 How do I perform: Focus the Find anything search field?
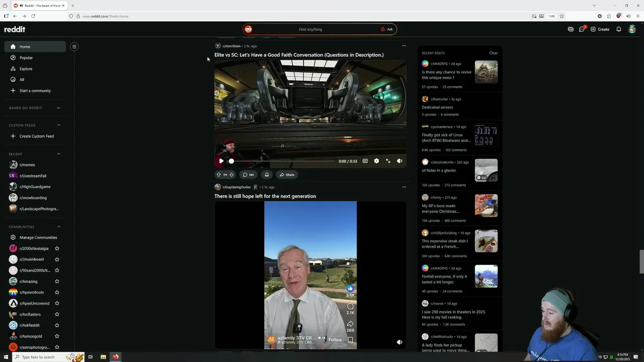click(x=310, y=29)
